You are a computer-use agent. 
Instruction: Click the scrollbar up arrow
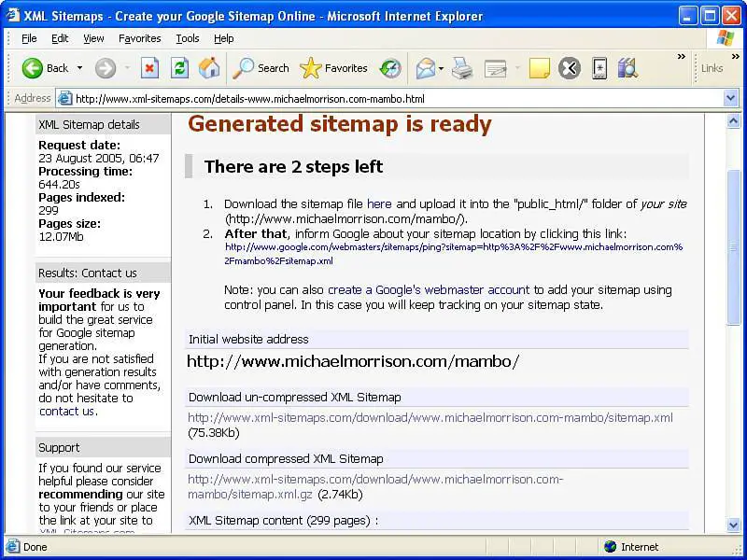pyautogui.click(x=734, y=121)
